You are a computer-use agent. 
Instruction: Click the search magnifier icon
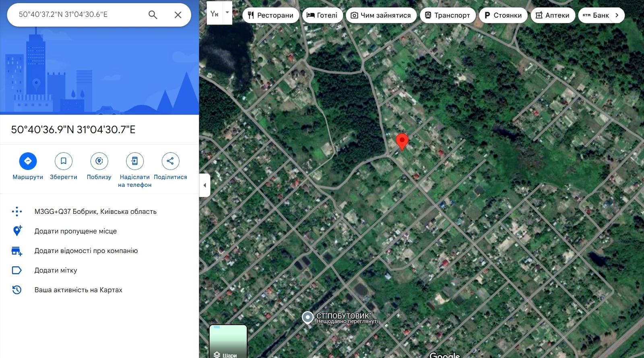coord(153,15)
